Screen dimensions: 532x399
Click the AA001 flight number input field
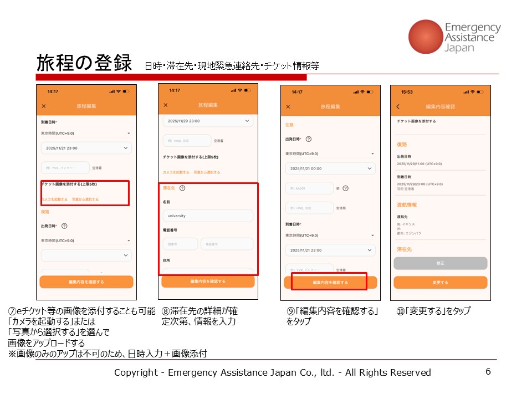tap(309, 188)
